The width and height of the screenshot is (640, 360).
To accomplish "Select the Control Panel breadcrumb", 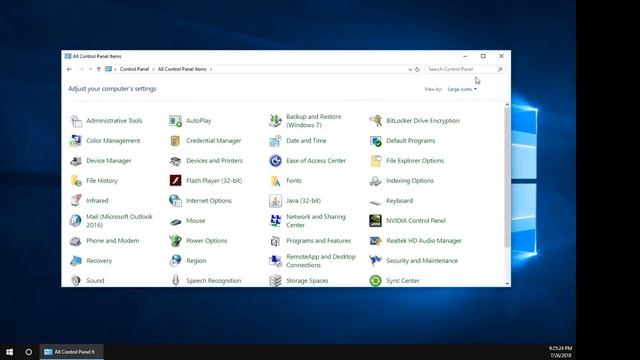I will tap(134, 69).
